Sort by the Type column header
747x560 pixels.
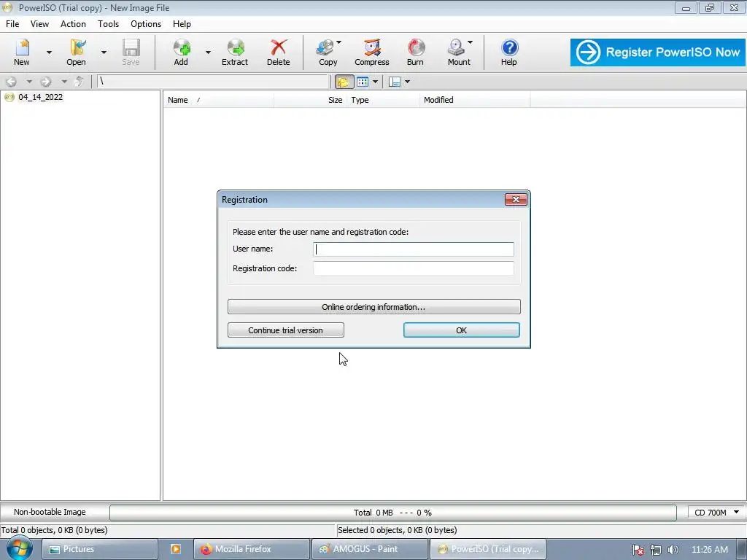point(383,100)
